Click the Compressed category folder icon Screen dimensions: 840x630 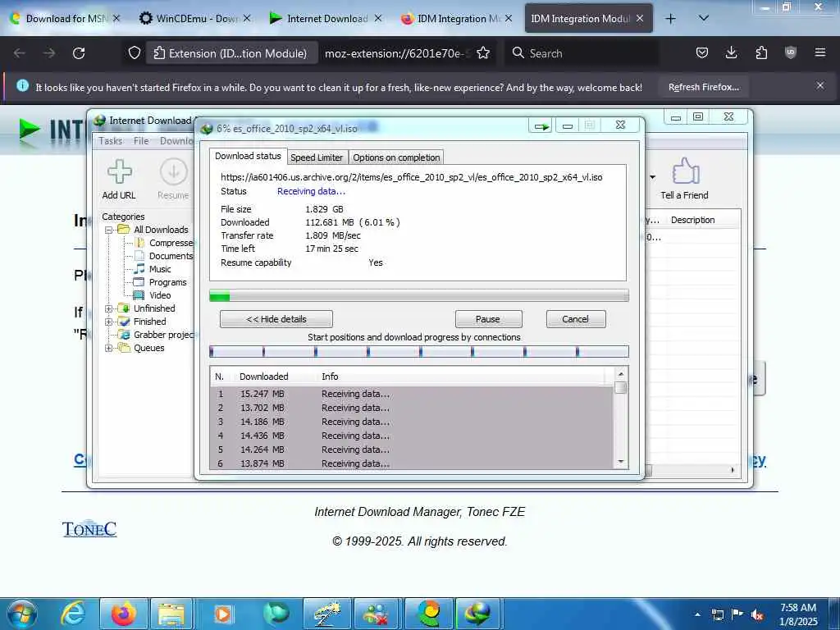pyautogui.click(x=139, y=243)
